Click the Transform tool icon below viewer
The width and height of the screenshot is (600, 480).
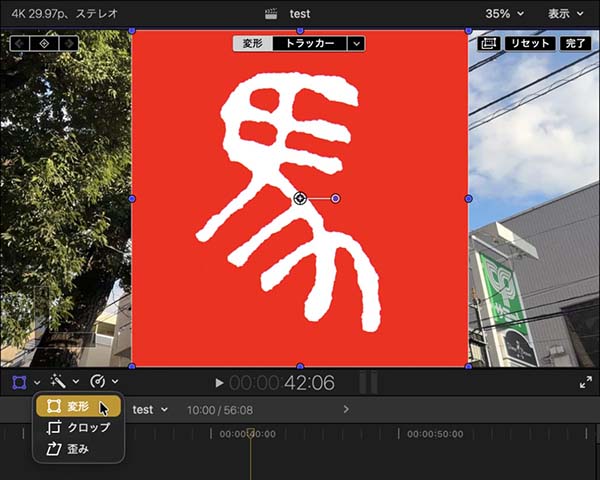pyautogui.click(x=20, y=382)
